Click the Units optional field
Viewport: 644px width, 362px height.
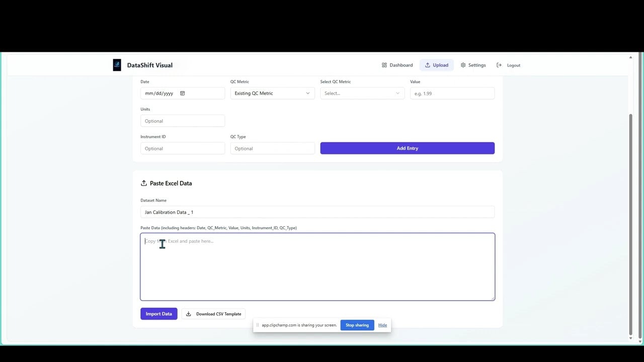click(183, 121)
